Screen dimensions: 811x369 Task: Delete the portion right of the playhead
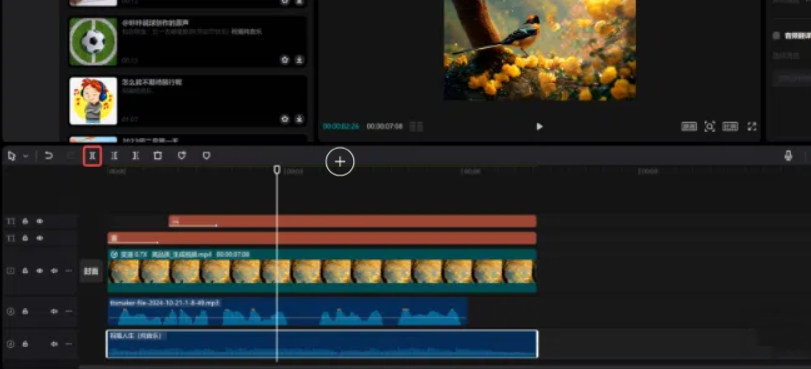[136, 155]
